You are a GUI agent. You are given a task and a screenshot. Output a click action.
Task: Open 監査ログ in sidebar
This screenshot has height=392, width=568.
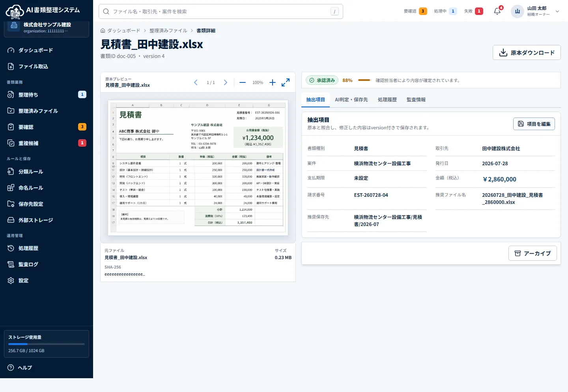pyautogui.click(x=47, y=264)
